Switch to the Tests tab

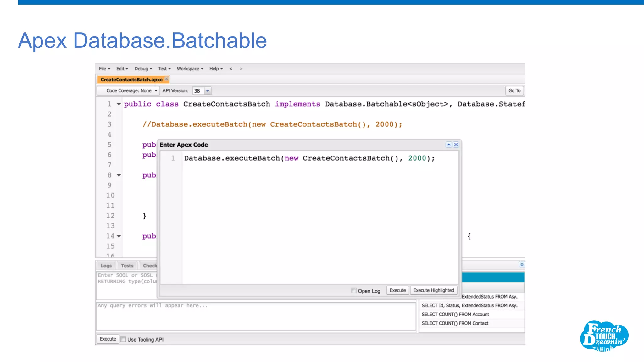127,266
